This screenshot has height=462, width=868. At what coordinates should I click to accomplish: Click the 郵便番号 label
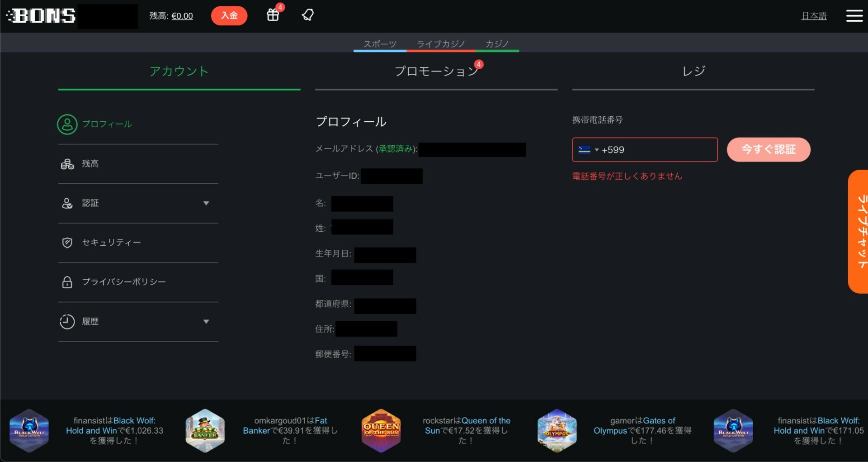pos(333,354)
